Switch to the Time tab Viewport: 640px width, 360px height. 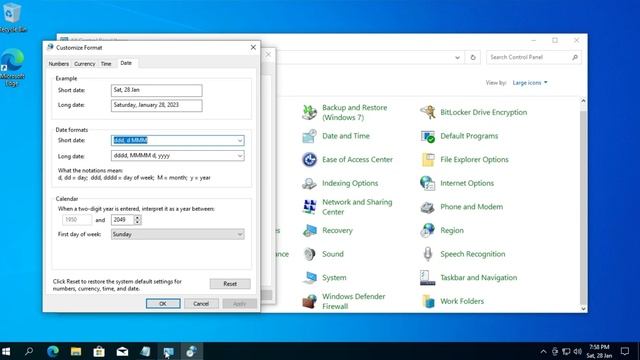[106, 64]
